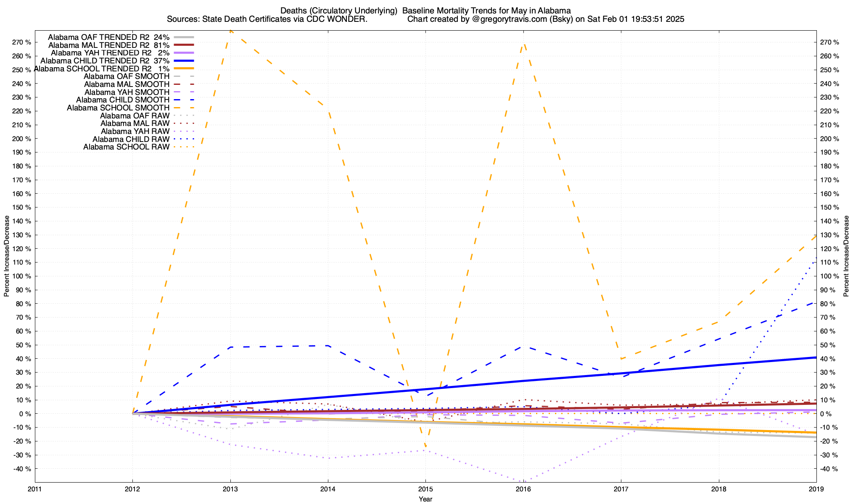Click the 2016 tick label on the x-axis
This screenshot has height=504, width=861.
523,489
